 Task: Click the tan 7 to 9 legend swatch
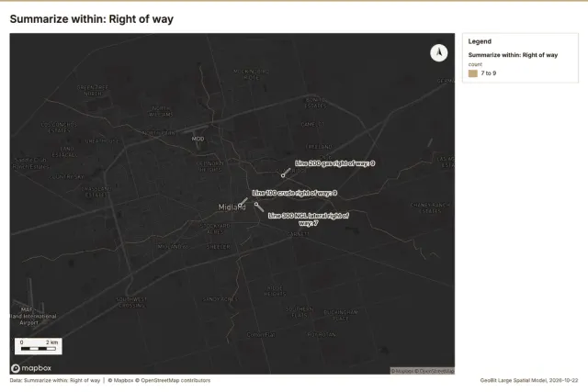(x=473, y=73)
